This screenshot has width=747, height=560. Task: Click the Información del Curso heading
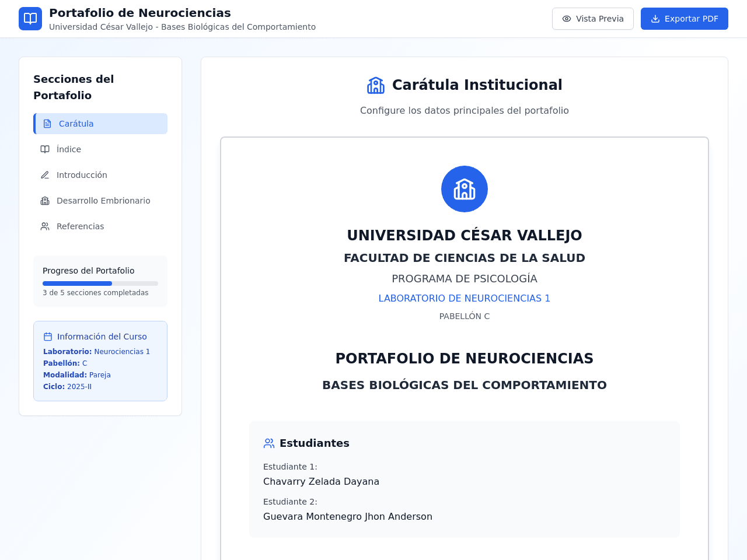pyautogui.click(x=102, y=337)
